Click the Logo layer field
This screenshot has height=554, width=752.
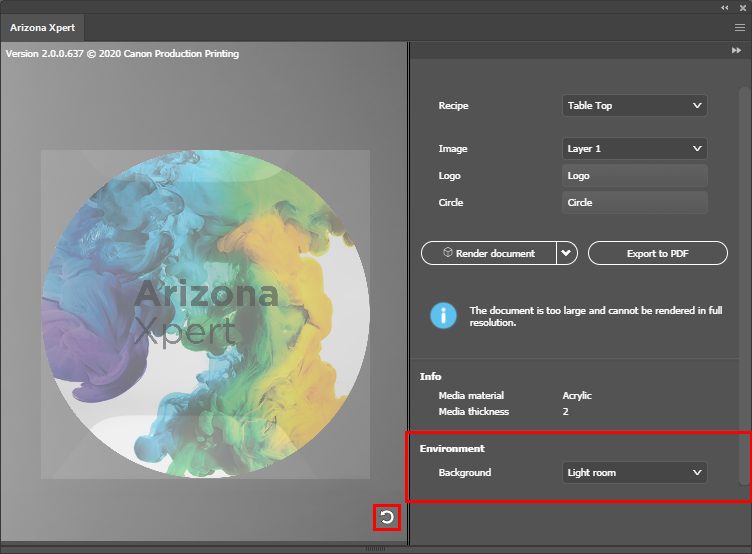click(x=634, y=176)
